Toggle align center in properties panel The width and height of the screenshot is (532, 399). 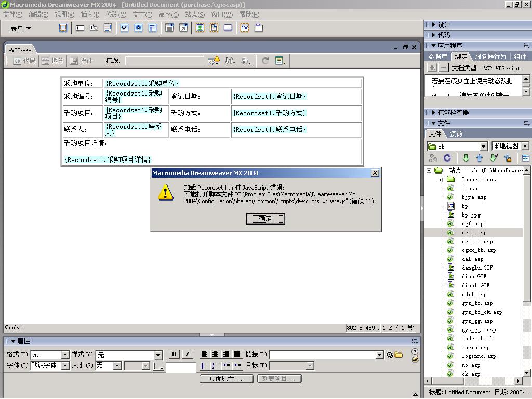coord(216,354)
